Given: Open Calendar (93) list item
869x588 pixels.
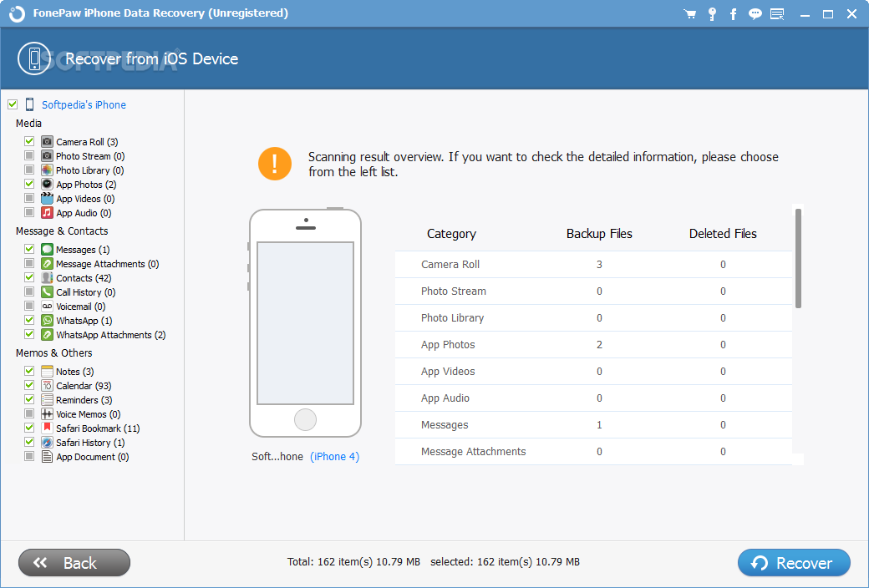Looking at the screenshot, I should pyautogui.click(x=84, y=386).
